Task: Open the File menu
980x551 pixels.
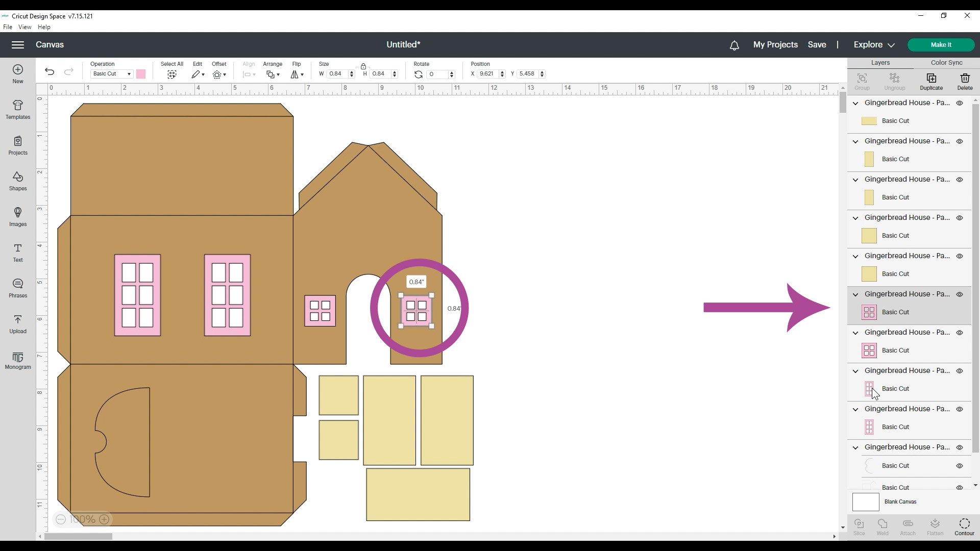Action: point(8,27)
